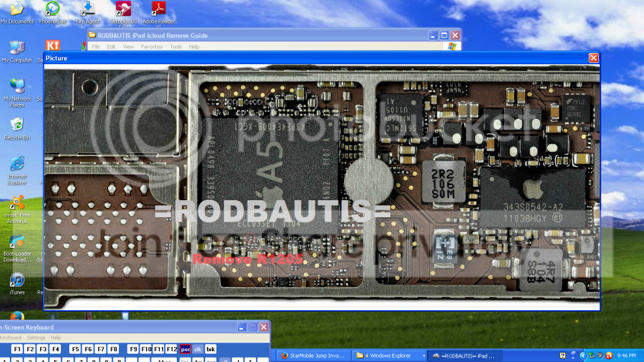Switch to StarMobile Jump Firefox taskbar button
The image size is (644, 362).
tap(313, 356)
